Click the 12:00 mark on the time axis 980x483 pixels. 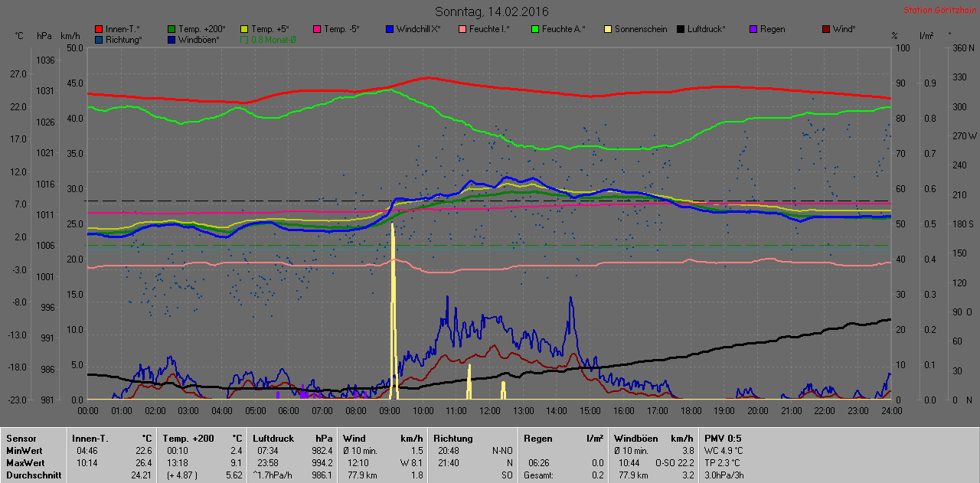pos(489,411)
